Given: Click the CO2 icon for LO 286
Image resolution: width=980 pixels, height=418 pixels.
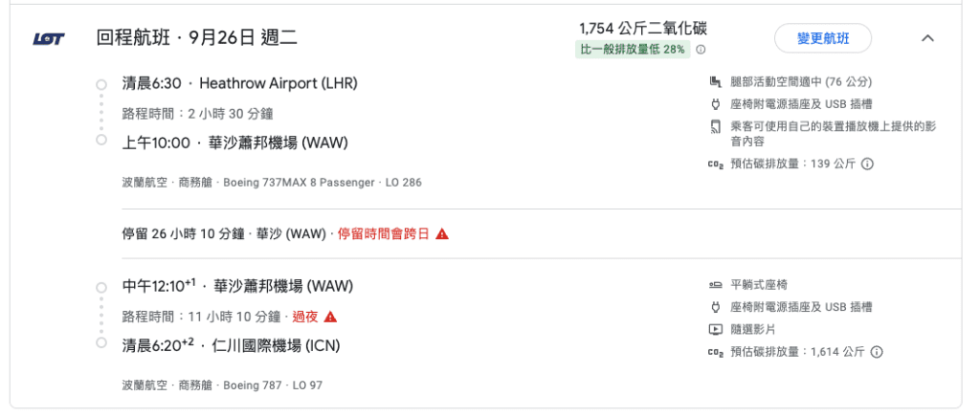Looking at the screenshot, I should tap(716, 165).
